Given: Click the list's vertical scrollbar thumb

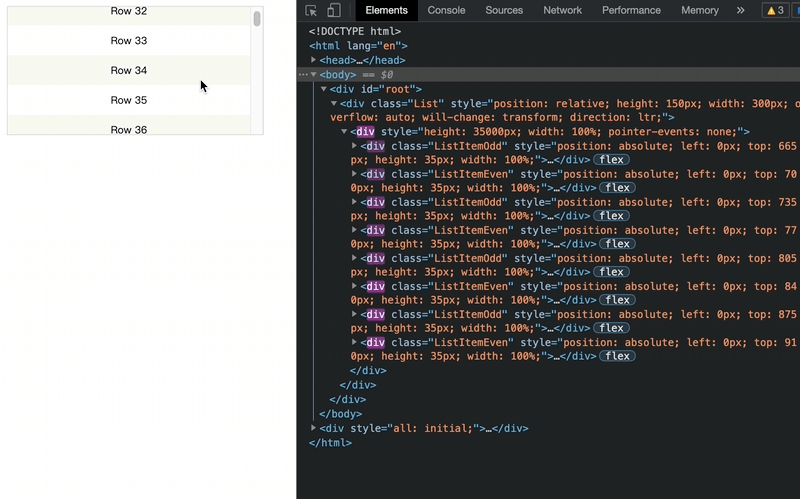Looking at the screenshot, I should point(257,18).
